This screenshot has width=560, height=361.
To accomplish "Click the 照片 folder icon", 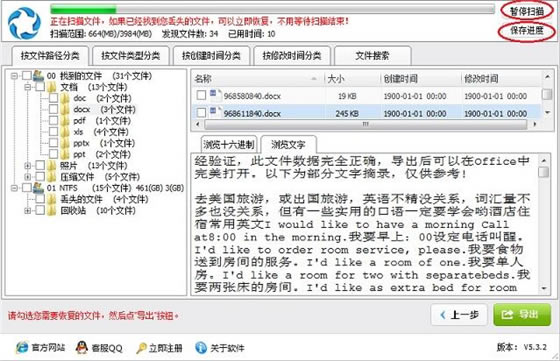I will [x=52, y=165].
